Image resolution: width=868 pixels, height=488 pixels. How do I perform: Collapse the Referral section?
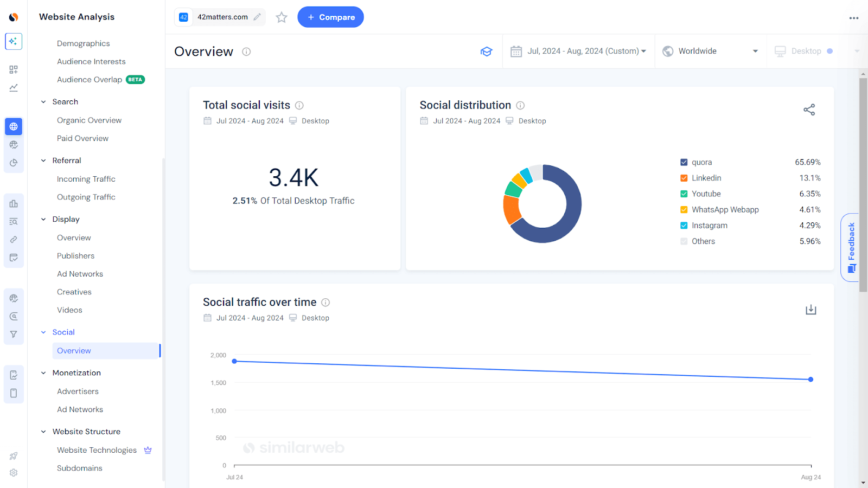tap(43, 160)
